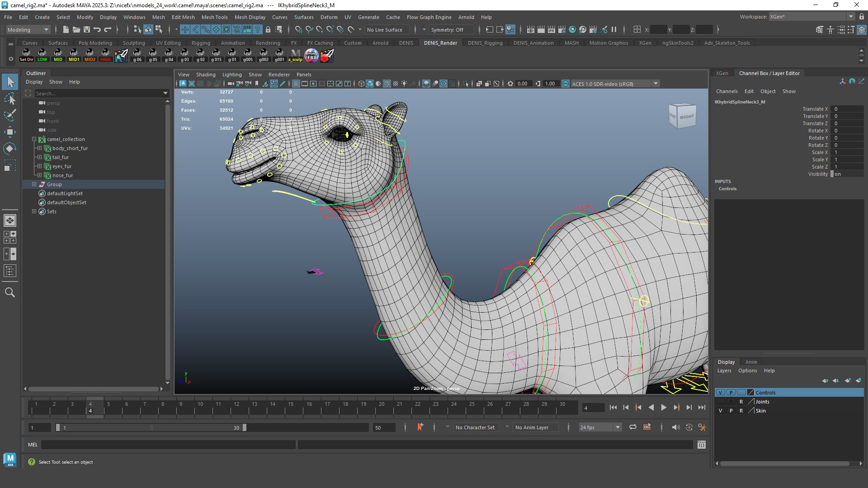This screenshot has height=488, width=868.
Task: Toggle playback P on Controls layer
Action: (x=731, y=393)
